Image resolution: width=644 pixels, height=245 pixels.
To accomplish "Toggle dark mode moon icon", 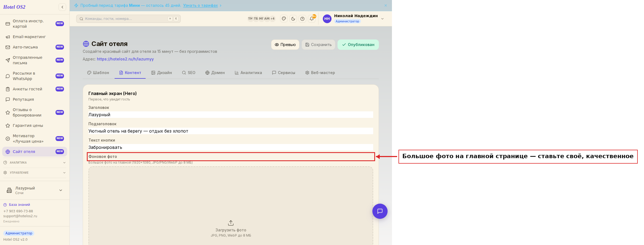I will pos(293,19).
